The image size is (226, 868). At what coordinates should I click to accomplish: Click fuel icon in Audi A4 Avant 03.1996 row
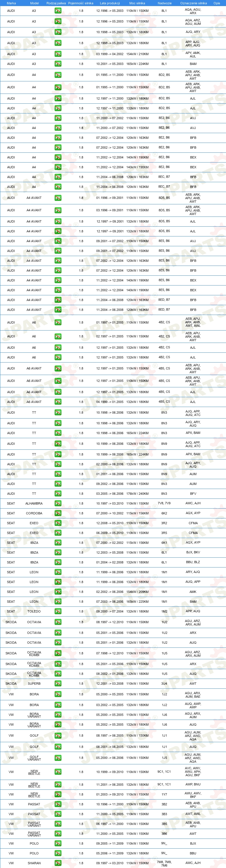point(58,210)
